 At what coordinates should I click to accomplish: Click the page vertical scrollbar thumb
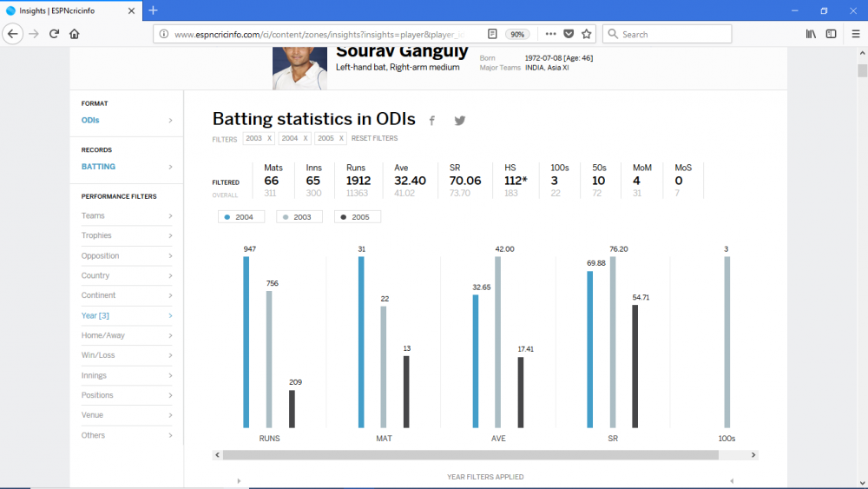coord(862,70)
